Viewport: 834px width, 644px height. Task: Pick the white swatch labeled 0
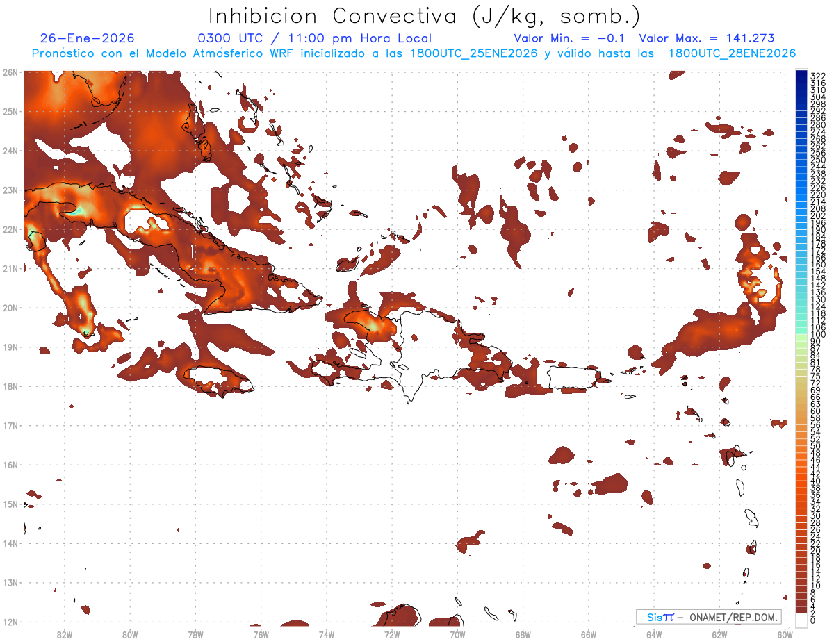[x=802, y=619]
